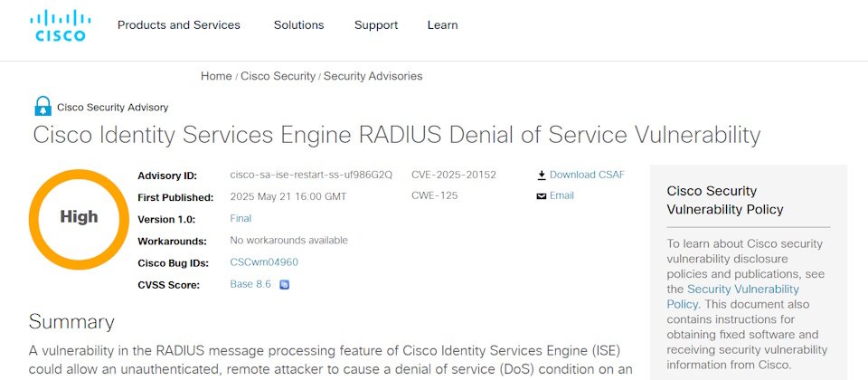Viewport: 868px width, 380px height.
Task: Open the Learn menu
Action: [442, 25]
